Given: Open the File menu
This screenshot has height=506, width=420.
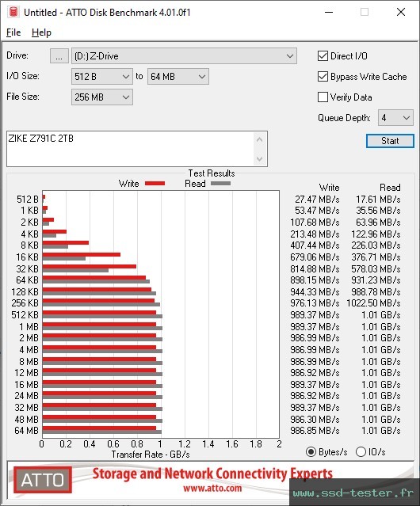Looking at the screenshot, I should click(13, 32).
